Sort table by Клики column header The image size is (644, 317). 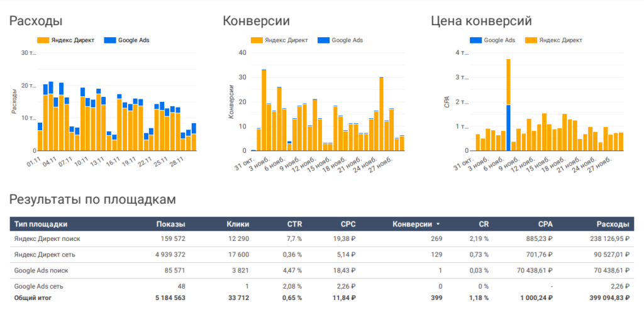coord(238,224)
